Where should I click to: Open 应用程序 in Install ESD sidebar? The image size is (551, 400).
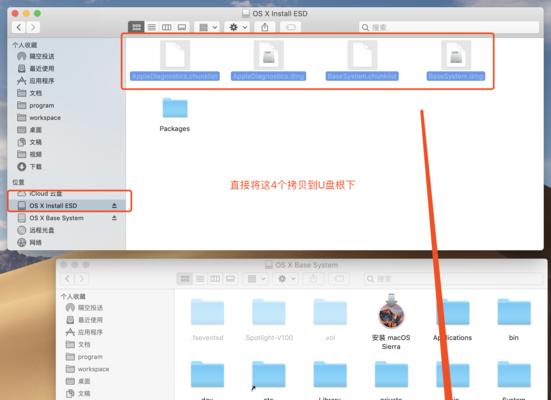click(x=35, y=81)
